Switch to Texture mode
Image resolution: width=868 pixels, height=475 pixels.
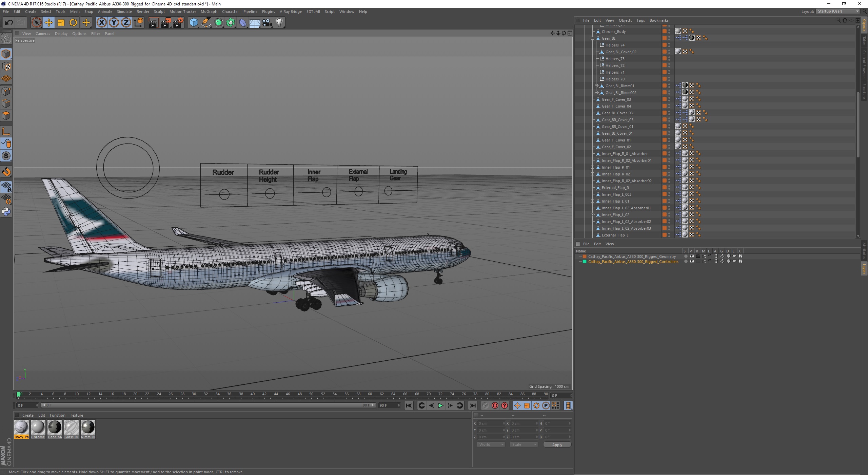coord(6,66)
